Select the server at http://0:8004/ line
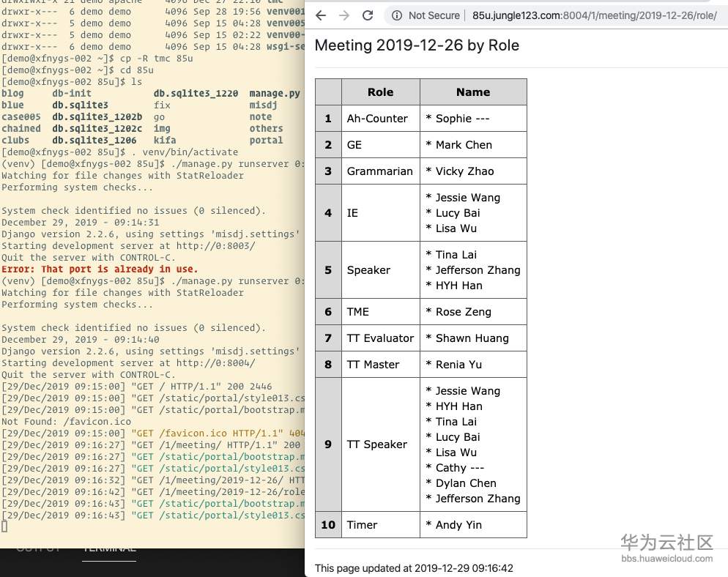The image size is (728, 577). click(128, 363)
